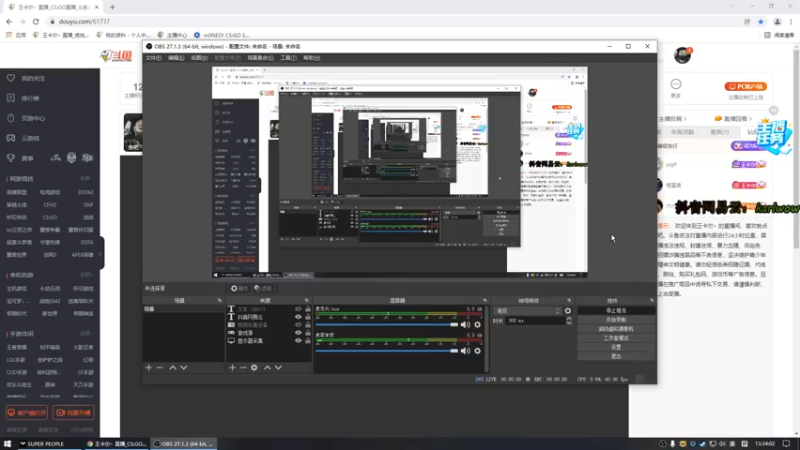
Task: Add a new source with plus icon
Action: pos(232,367)
